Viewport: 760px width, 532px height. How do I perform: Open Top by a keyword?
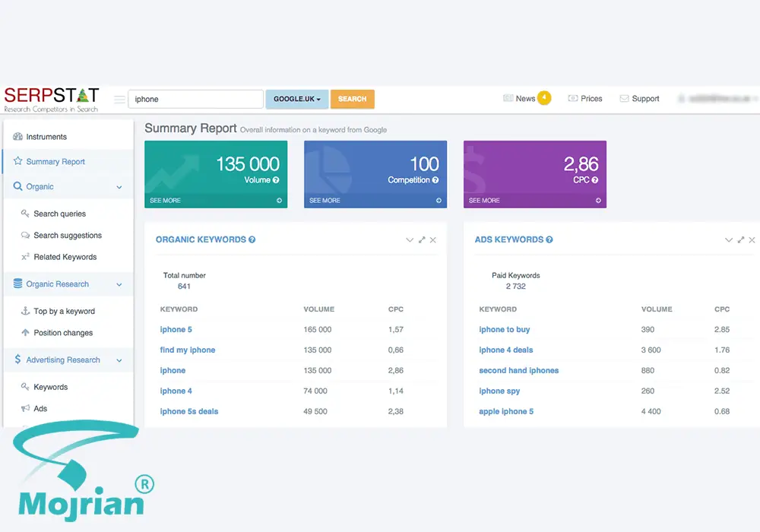click(x=64, y=311)
